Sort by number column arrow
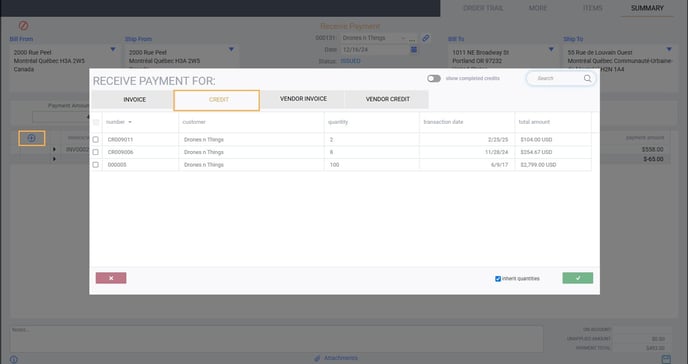Screen dimensions: 688x364 pyautogui.click(x=130, y=122)
